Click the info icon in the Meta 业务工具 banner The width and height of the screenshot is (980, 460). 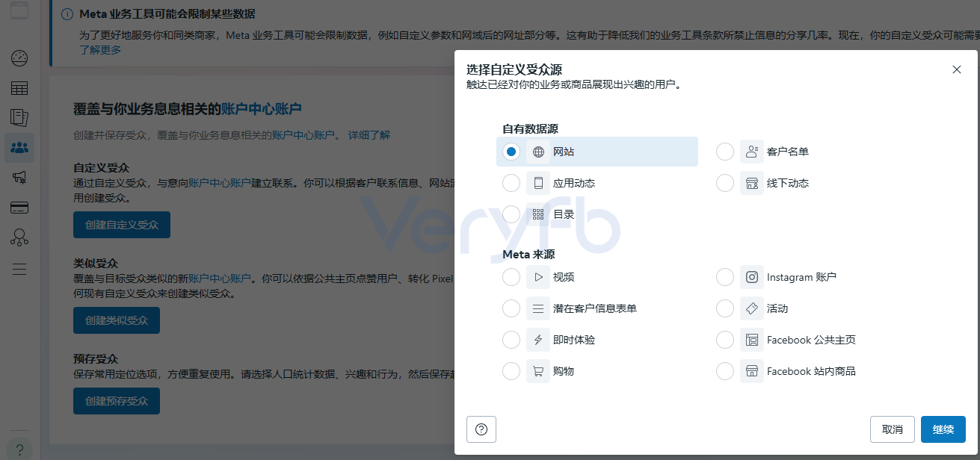[67, 14]
